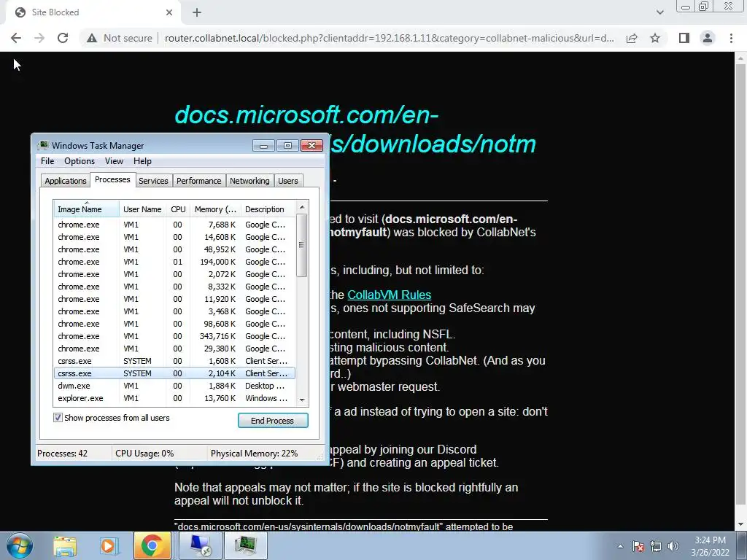The width and height of the screenshot is (747, 560).
Task: Uncheck Show processes from all users
Action: [58, 418]
